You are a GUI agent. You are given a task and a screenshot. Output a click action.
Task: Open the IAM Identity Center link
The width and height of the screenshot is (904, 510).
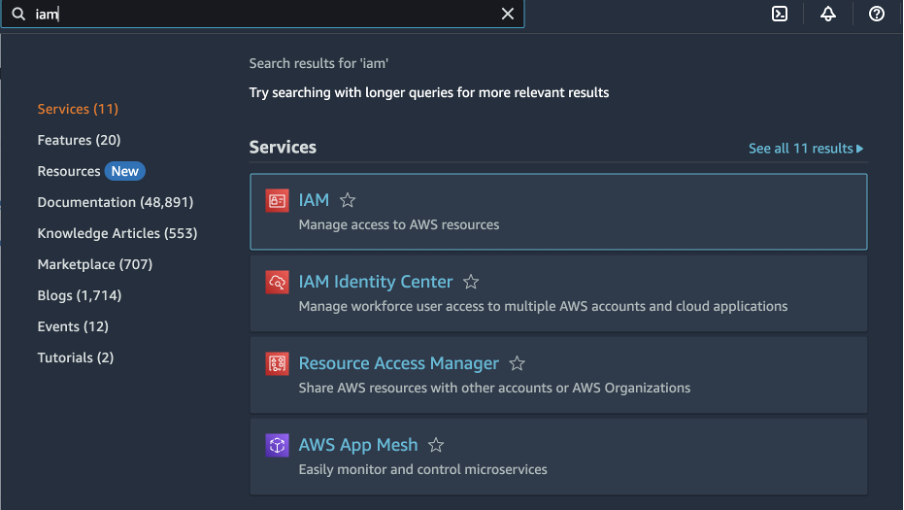(x=375, y=282)
